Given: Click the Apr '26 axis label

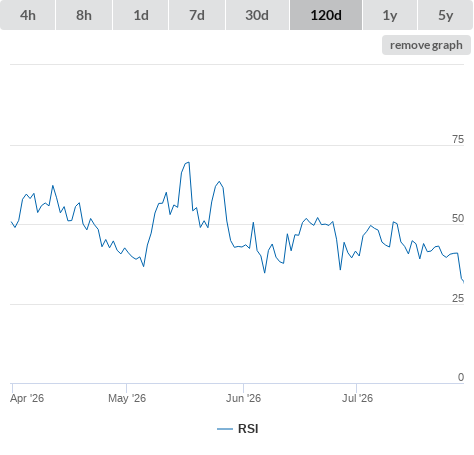Looking at the screenshot, I should point(27,398).
